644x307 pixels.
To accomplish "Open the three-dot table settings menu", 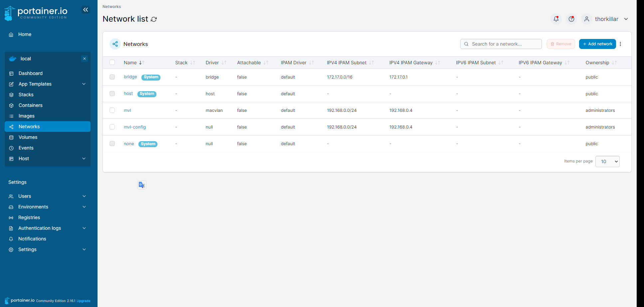I will coord(620,44).
